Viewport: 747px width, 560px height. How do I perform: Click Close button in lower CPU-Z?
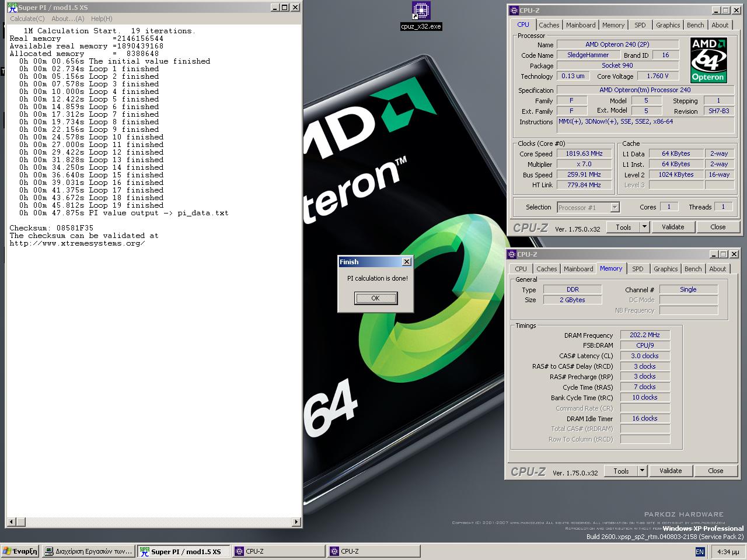tap(715, 471)
